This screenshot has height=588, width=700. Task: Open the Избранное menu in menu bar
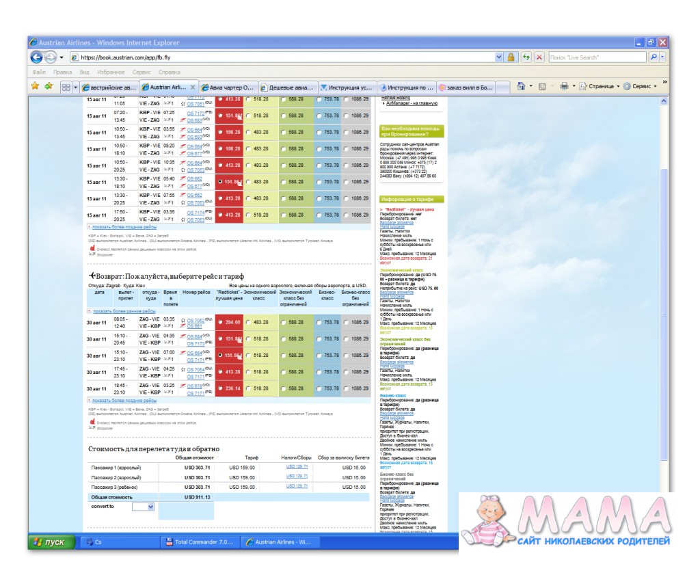click(x=111, y=72)
